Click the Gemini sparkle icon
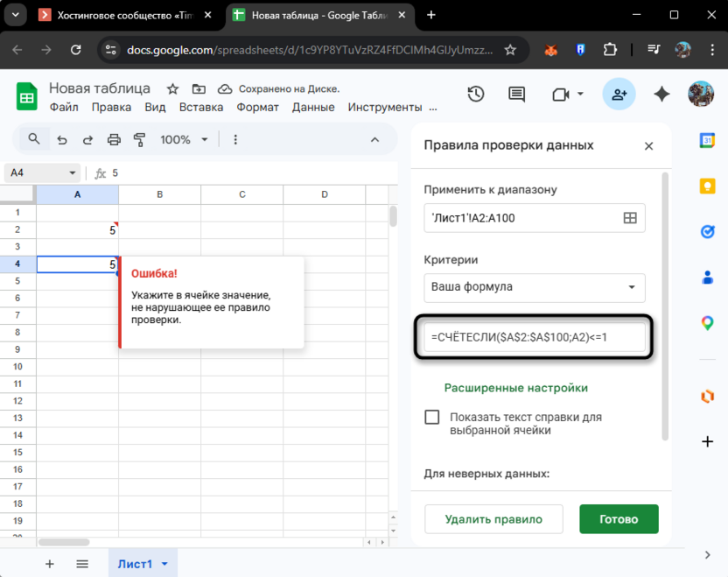This screenshot has height=577, width=728. pyautogui.click(x=662, y=94)
